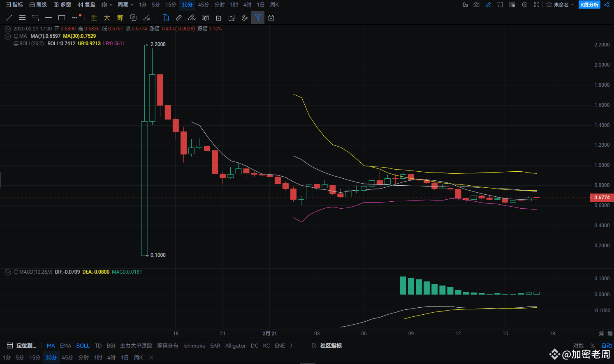Switch to 15分 in the top timeframe bar

point(171,5)
